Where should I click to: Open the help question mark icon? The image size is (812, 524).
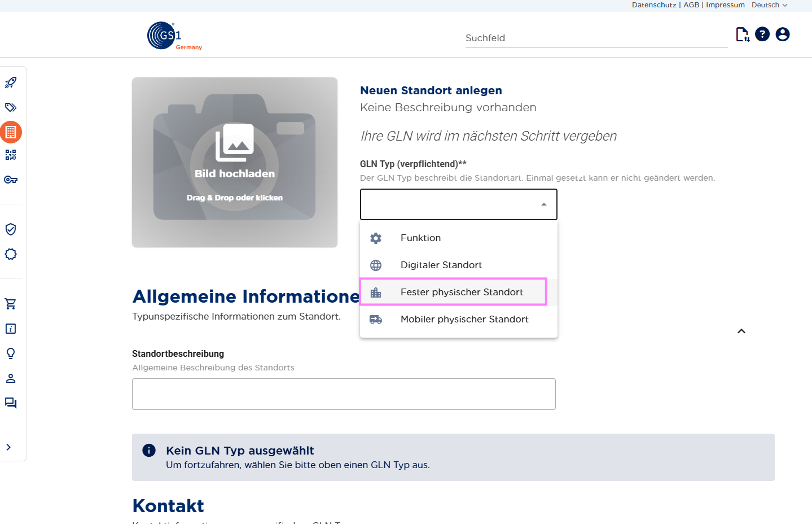coord(762,34)
